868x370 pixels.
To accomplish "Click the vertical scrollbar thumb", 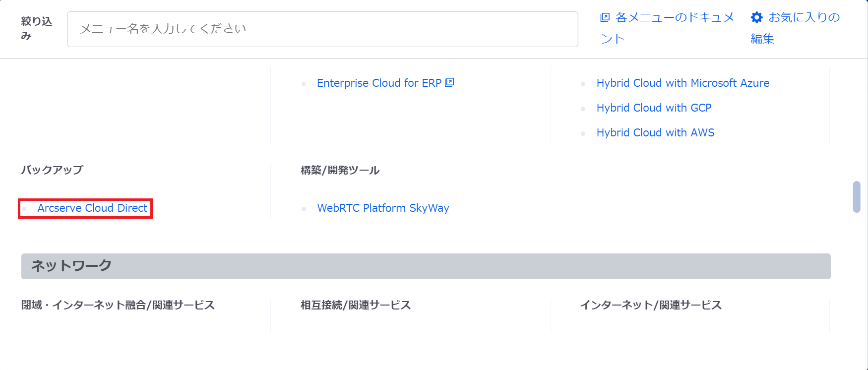I will (857, 197).
